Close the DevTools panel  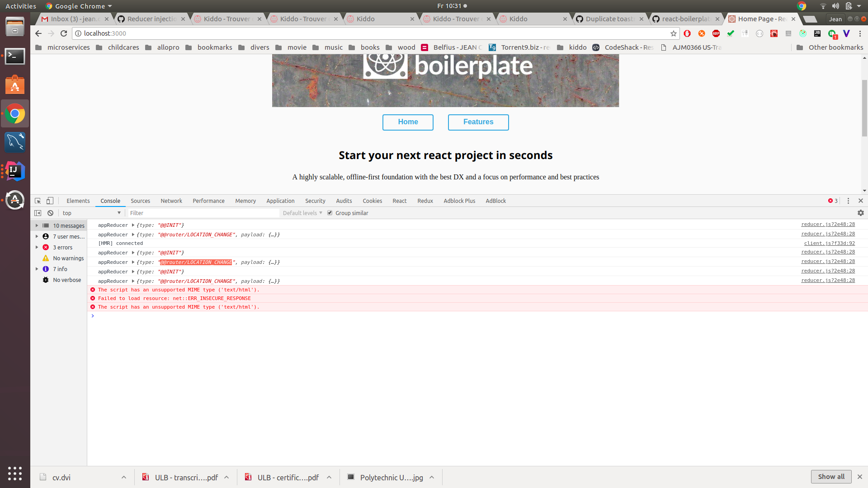[861, 201]
